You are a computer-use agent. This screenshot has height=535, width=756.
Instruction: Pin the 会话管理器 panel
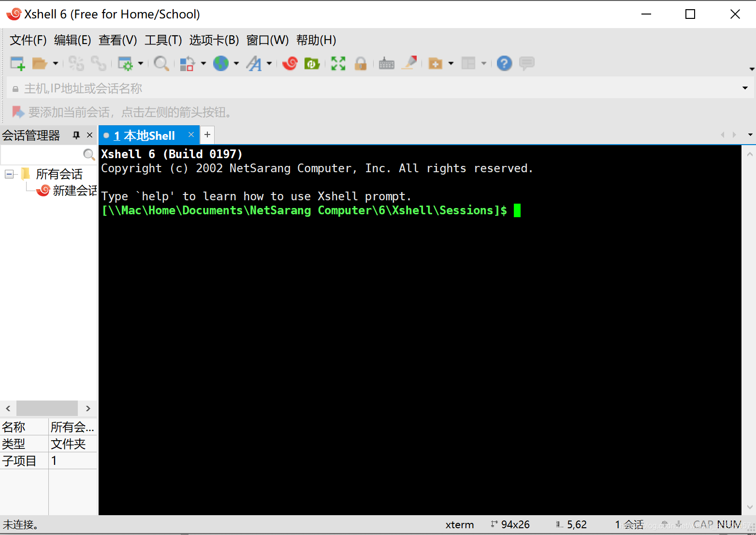(76, 135)
